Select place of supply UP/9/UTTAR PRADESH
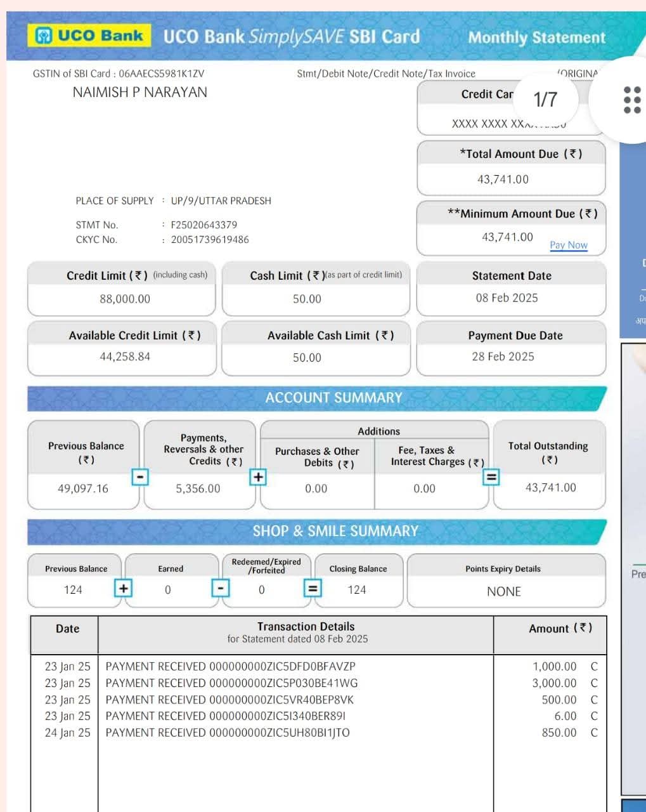The image size is (646, 812). pyautogui.click(x=221, y=200)
